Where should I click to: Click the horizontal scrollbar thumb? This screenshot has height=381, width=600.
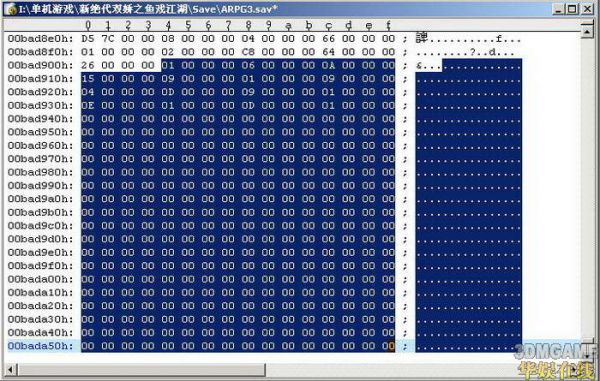click(142, 370)
